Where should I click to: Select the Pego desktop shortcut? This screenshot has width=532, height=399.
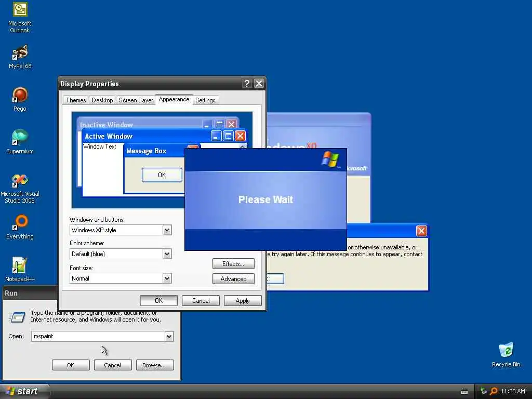[20, 99]
